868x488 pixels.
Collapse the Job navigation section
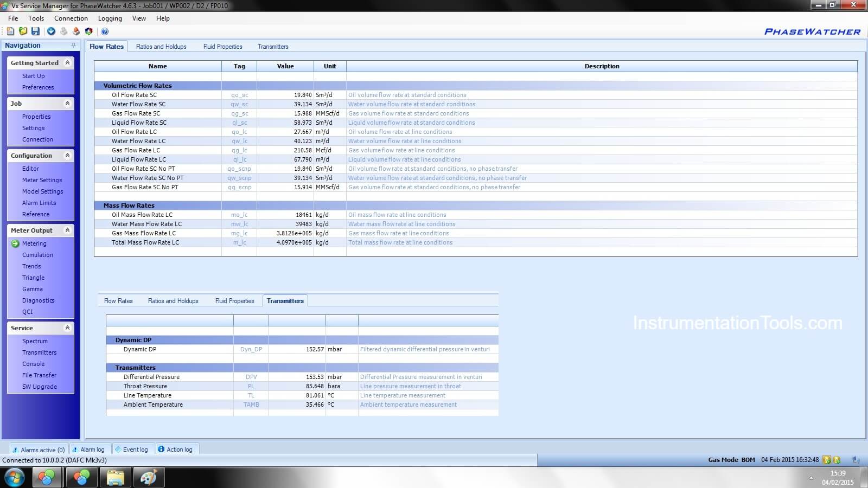point(67,104)
